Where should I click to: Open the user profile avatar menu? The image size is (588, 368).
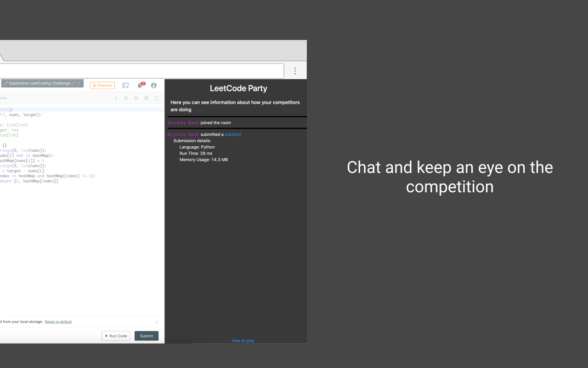tap(154, 86)
